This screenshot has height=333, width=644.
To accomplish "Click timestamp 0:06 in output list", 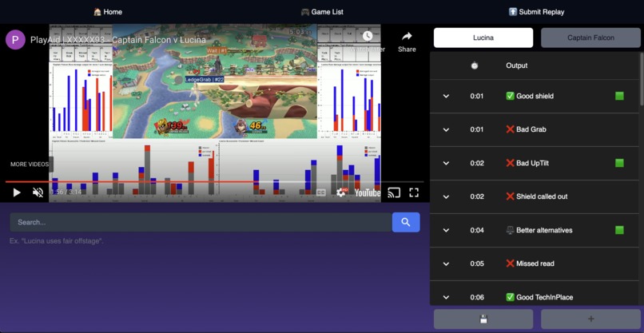I will pyautogui.click(x=477, y=297).
